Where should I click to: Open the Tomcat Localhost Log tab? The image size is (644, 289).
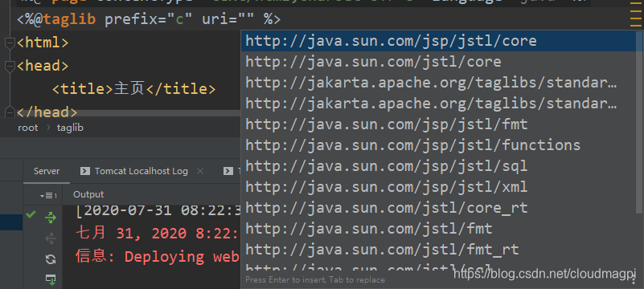pyautogui.click(x=142, y=171)
